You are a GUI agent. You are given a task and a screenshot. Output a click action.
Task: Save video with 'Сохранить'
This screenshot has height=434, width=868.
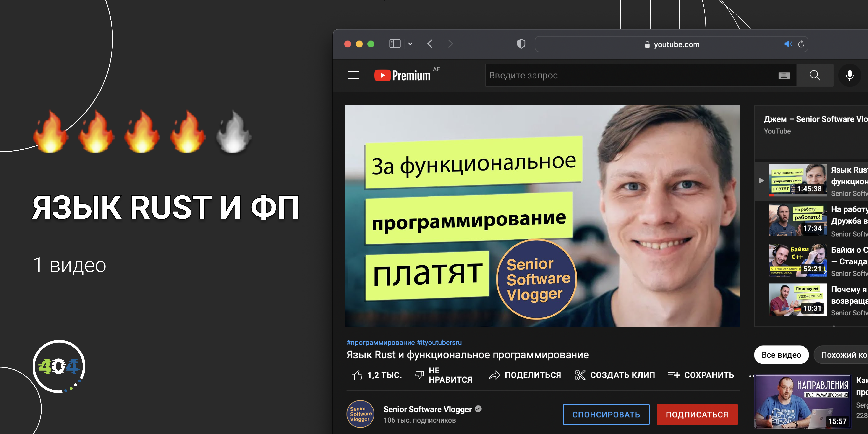701,375
